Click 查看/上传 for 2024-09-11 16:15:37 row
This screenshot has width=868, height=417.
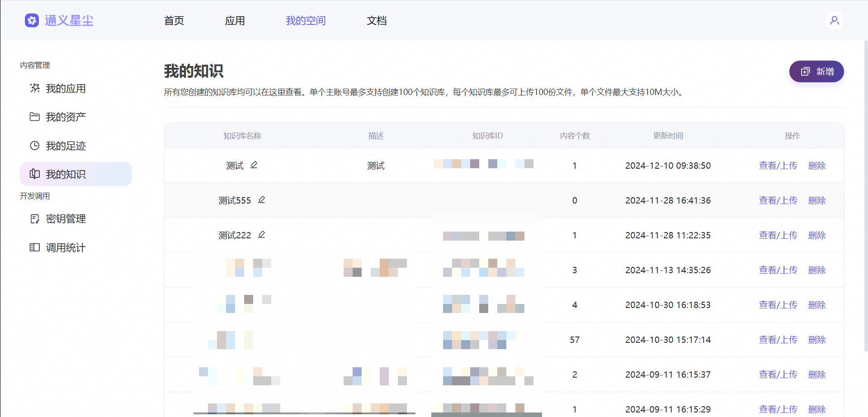tap(778, 374)
